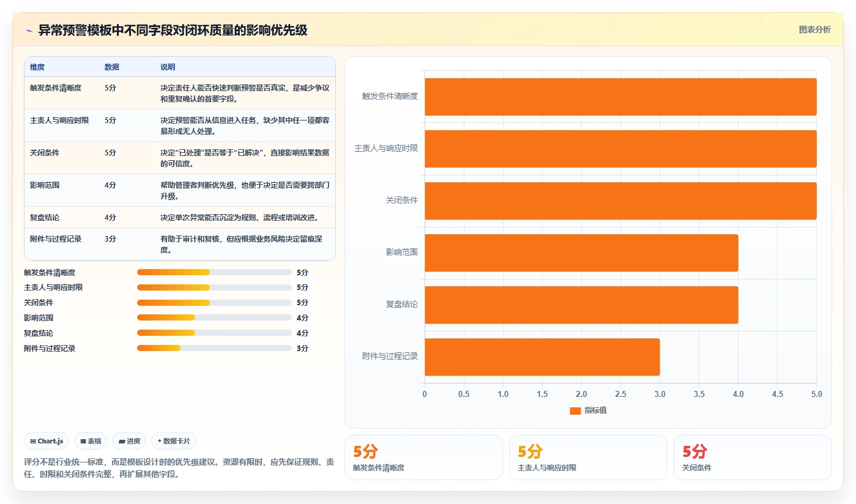Click the 触发条件清晰度 chart axis label
Screen dimensions: 856x504
pyautogui.click(x=390, y=97)
